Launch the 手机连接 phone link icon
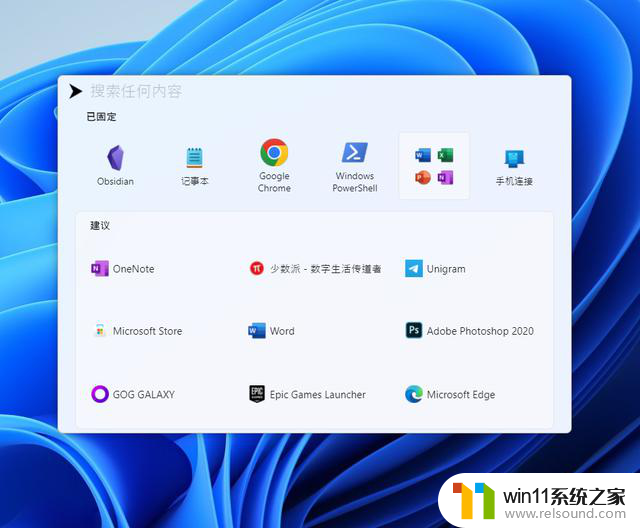 pyautogui.click(x=514, y=159)
